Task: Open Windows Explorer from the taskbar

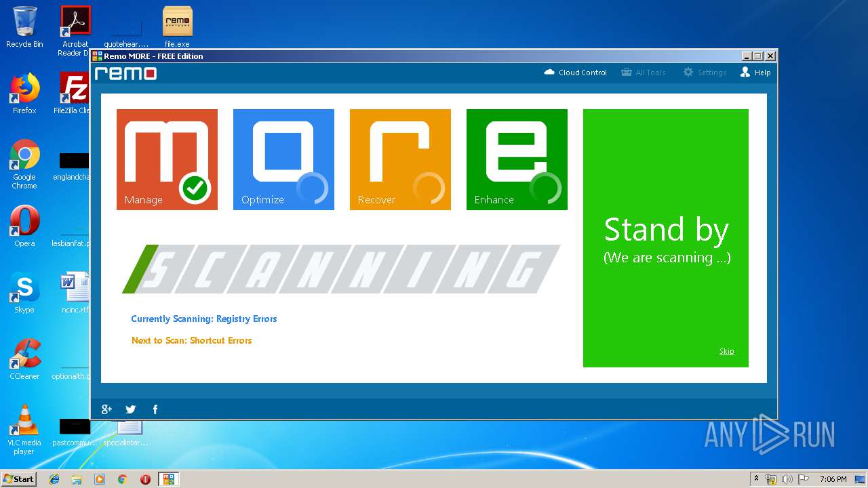Action: tap(77, 479)
